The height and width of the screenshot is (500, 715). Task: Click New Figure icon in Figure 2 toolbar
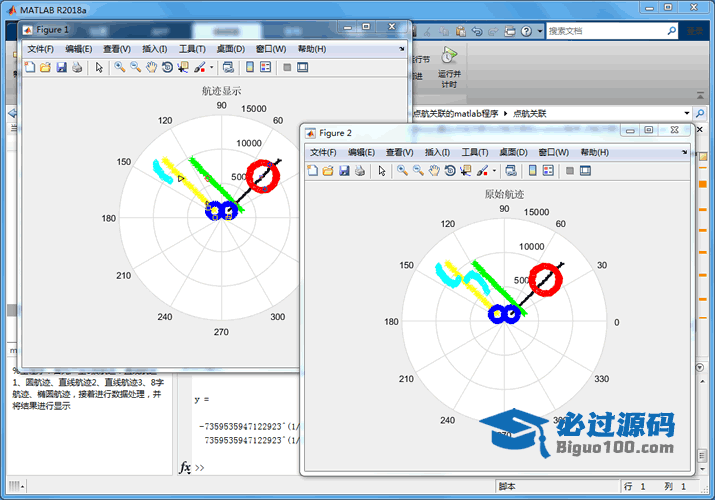313,171
